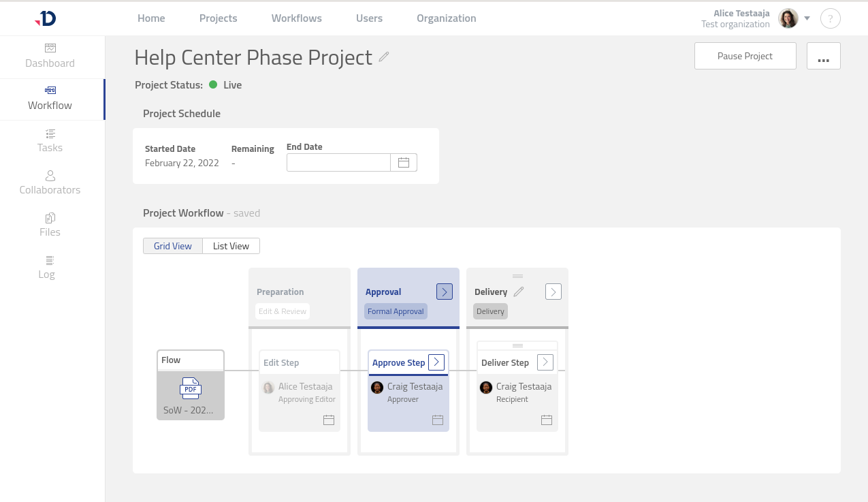The image size is (868, 502).
Task: Open calendar on Deliver Step card
Action: pyautogui.click(x=547, y=420)
